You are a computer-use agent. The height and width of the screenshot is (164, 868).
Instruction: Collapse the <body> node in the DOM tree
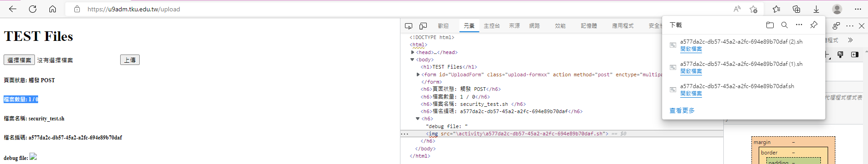tap(412, 60)
